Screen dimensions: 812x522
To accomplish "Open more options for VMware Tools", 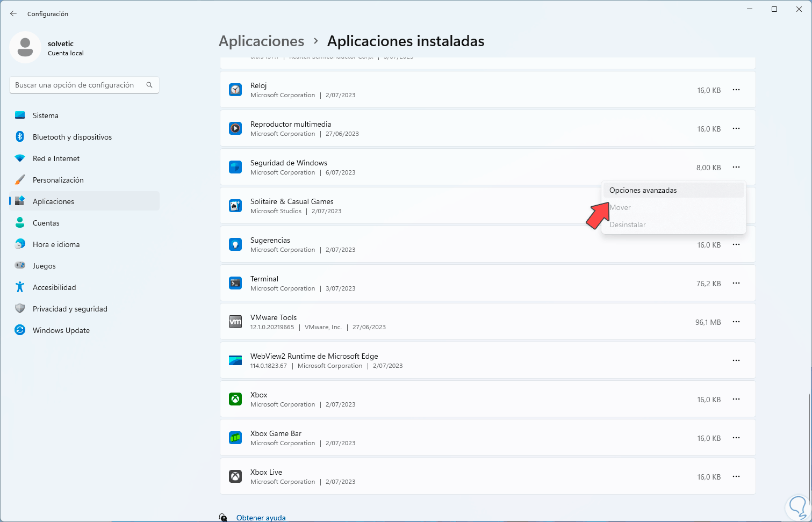I will (x=736, y=322).
